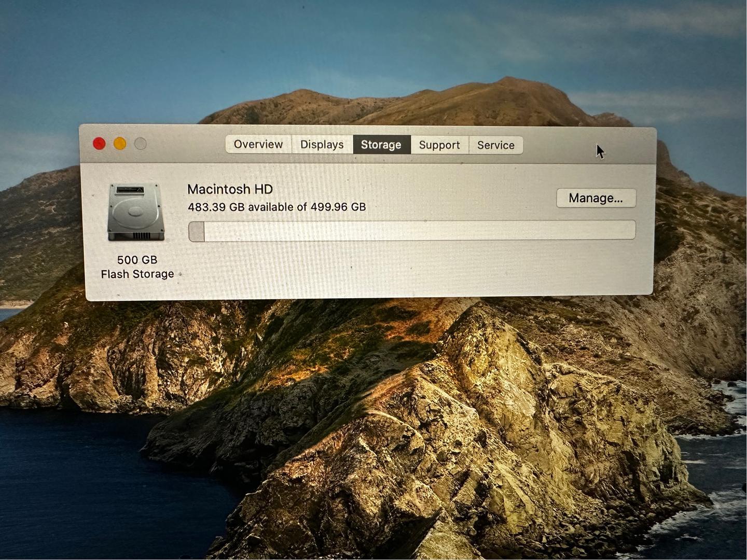Screen dimensions: 747x560
Task: Open the Service tab
Action: [496, 145]
